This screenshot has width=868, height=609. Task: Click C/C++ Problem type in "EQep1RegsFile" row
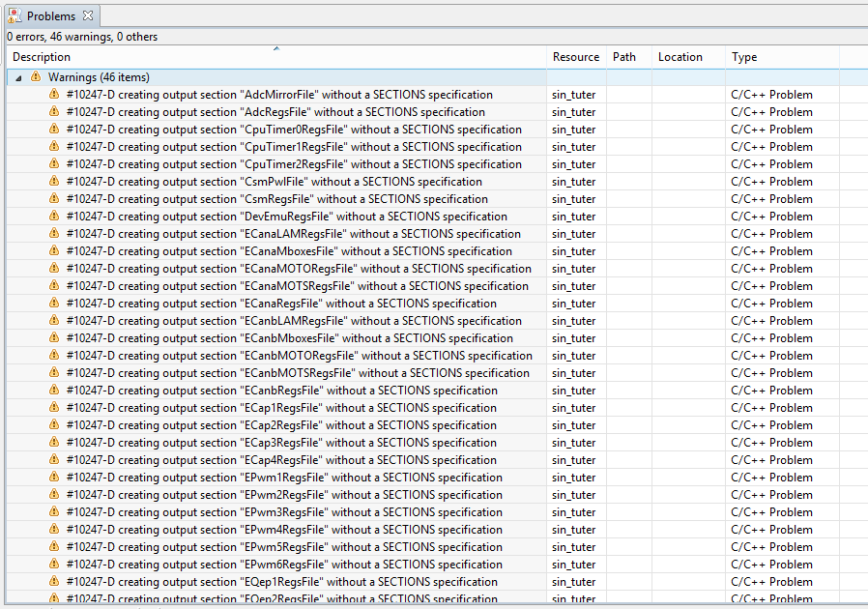point(771,582)
